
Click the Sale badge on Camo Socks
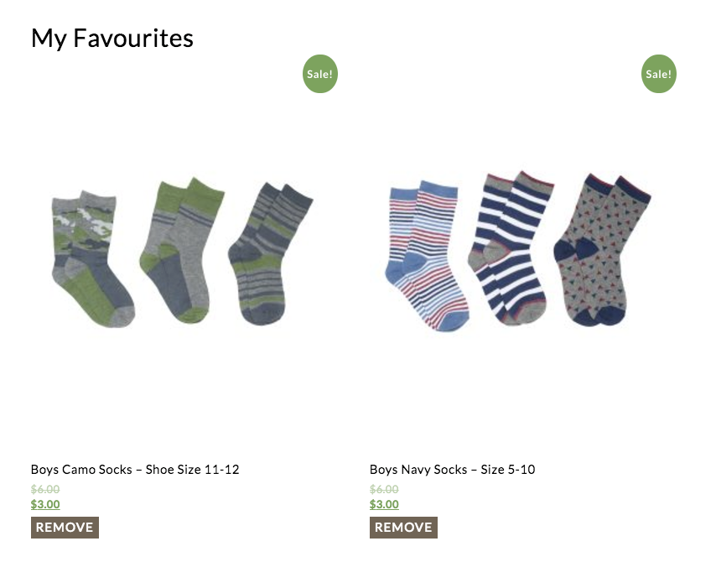point(319,74)
